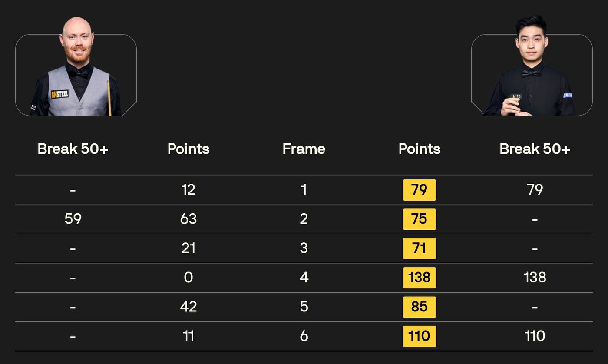
Task: Click the 110 break value on the right
Action: [x=535, y=336]
